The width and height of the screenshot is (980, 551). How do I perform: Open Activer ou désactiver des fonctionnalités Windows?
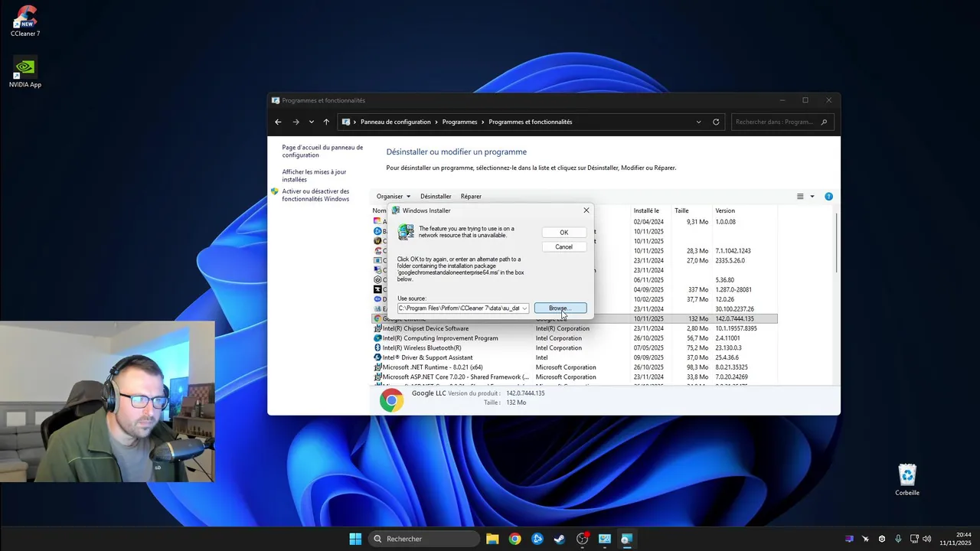click(x=315, y=195)
